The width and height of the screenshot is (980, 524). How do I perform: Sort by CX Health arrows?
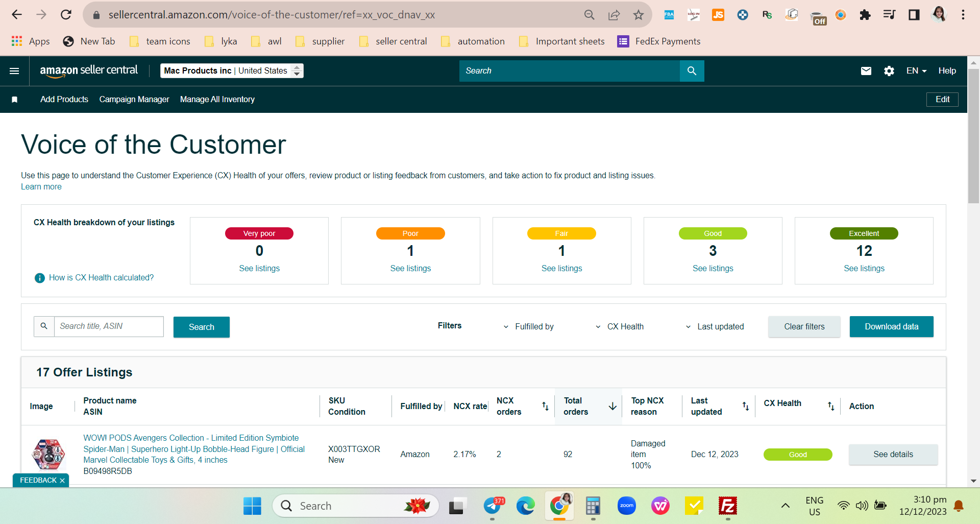coord(831,406)
